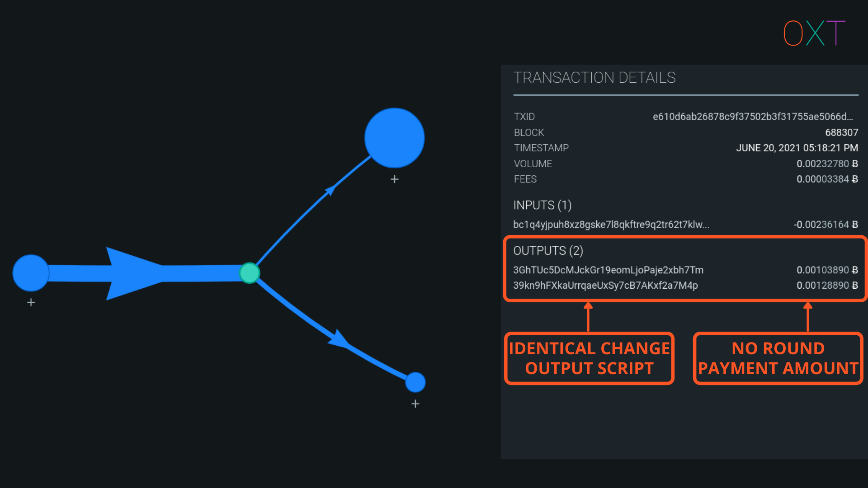Screen dimensions: 868x488
Task: Click the OXT logo
Action: click(814, 33)
